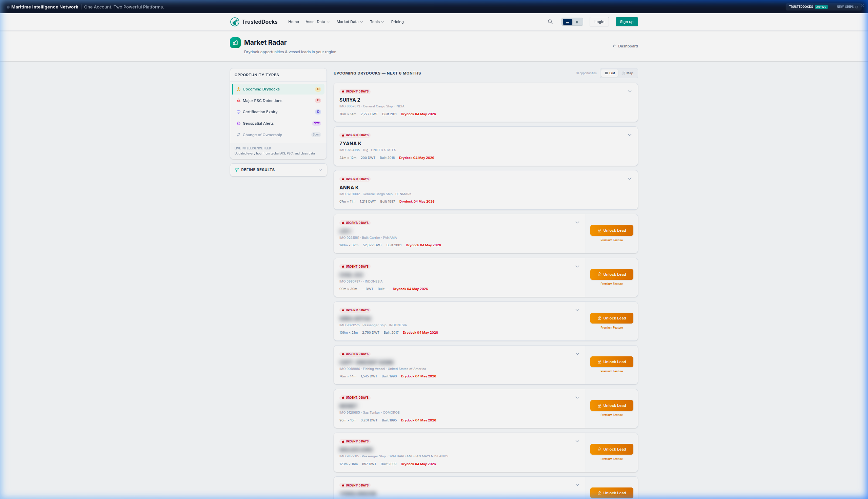Select Major PSC Detentions opportunity type
This screenshot has height=499, width=868.
click(x=278, y=100)
